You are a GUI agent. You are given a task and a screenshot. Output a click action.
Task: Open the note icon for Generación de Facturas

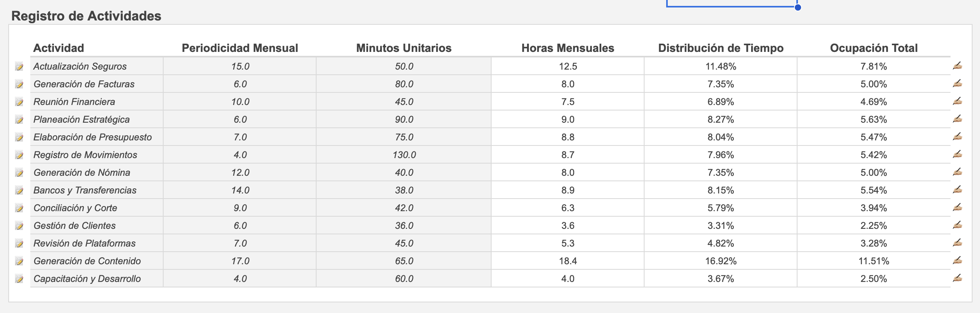tap(19, 84)
